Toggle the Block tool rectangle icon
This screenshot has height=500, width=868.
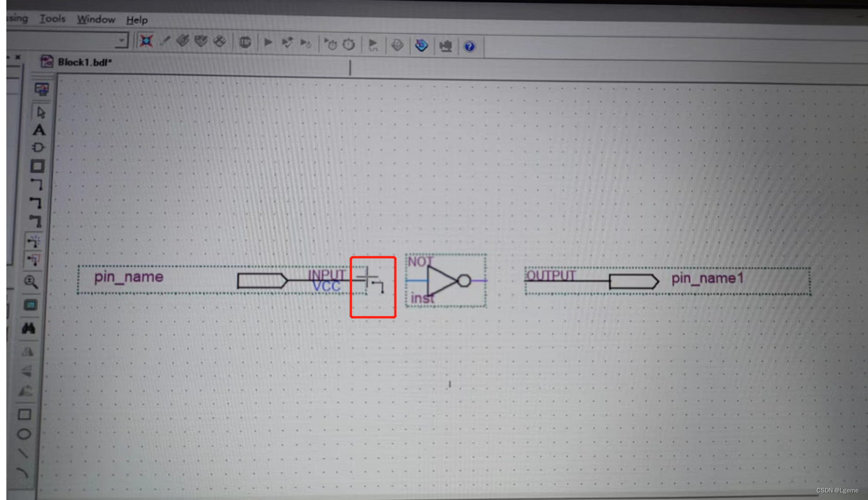click(x=39, y=165)
